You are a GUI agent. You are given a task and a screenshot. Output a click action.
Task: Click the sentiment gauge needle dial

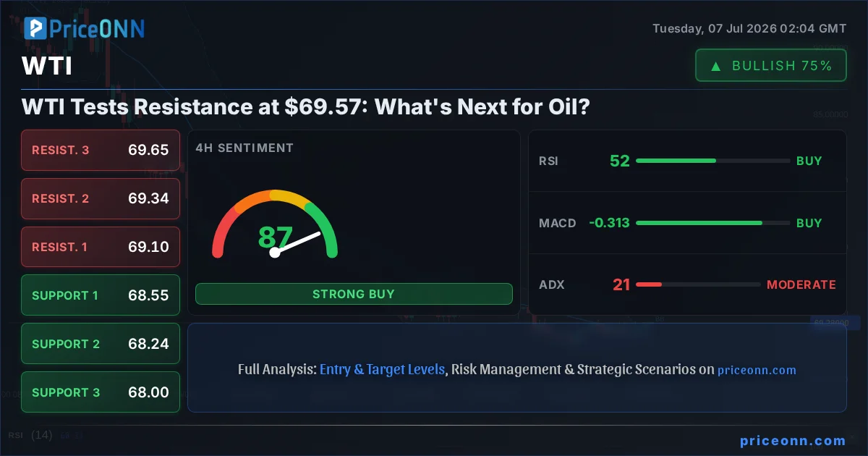point(275,224)
